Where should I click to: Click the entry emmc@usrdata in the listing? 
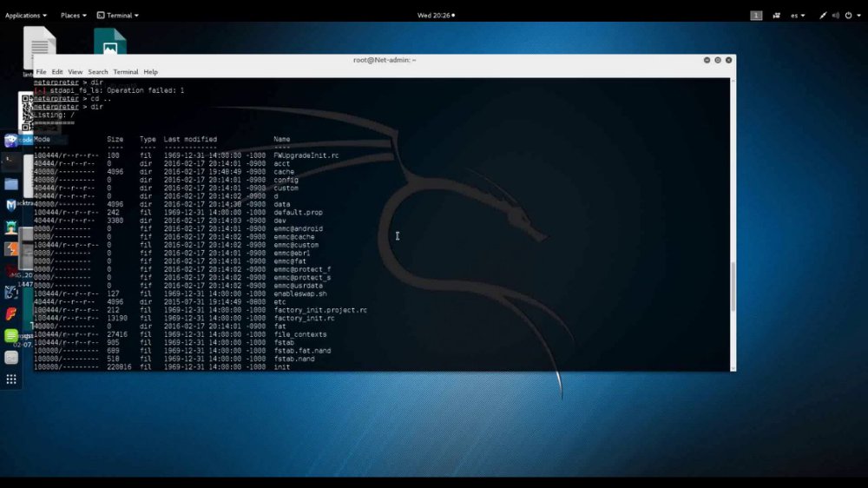click(299, 286)
